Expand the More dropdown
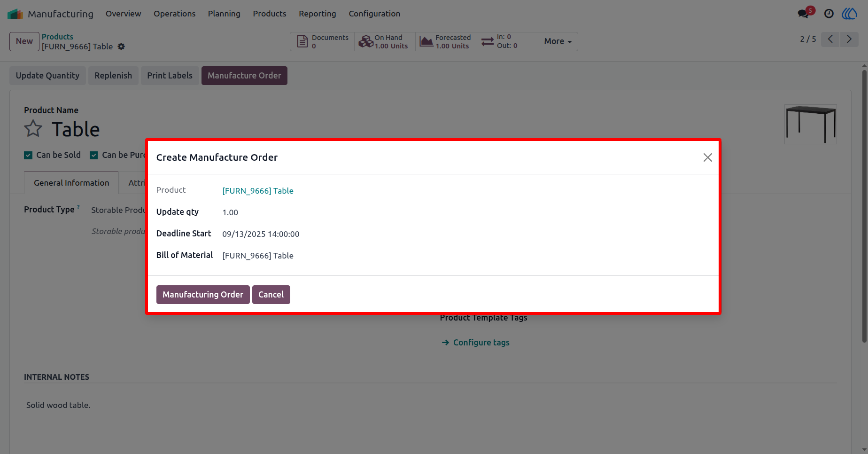Image resolution: width=868 pixels, height=454 pixels. tap(558, 41)
